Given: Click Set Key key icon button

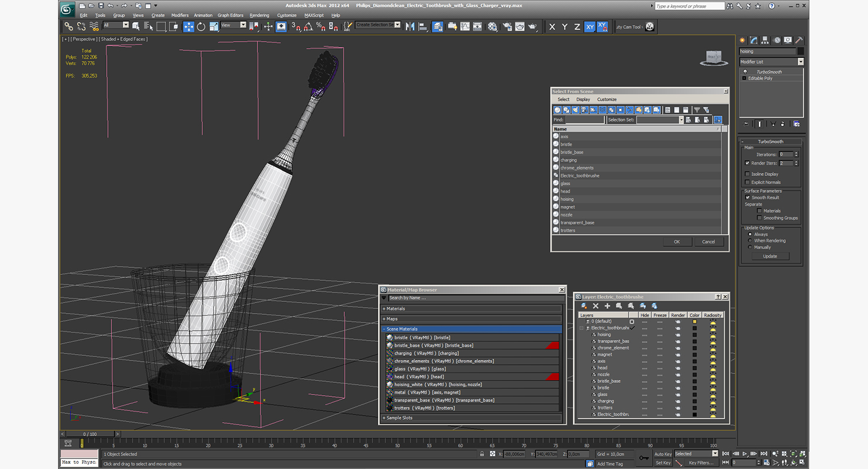Looking at the screenshot, I should 644,458.
